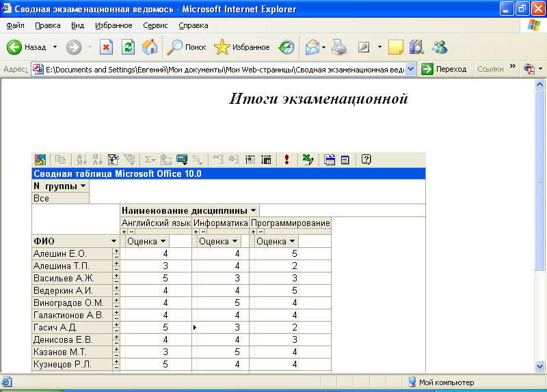Open the Field List icon
This screenshot has width=547, height=392.
[345, 160]
